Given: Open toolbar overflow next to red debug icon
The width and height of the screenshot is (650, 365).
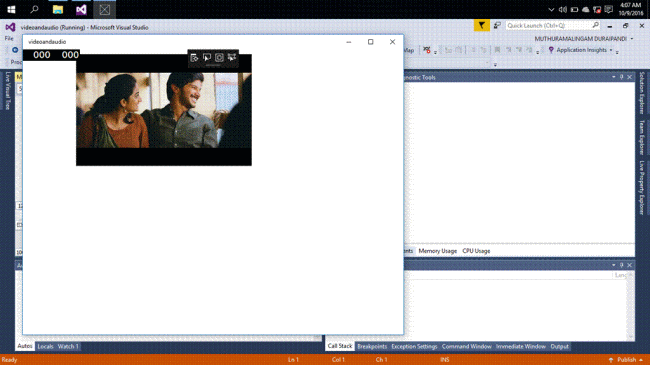Looking at the screenshot, I should 435,52.
